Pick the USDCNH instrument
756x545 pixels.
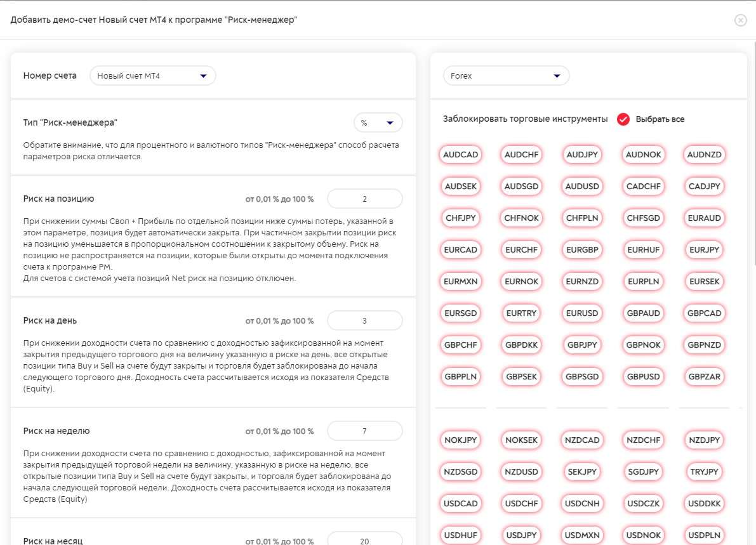582,504
